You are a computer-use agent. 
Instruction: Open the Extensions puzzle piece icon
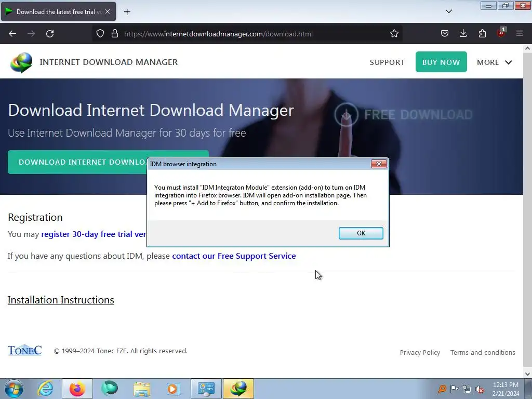click(x=482, y=34)
